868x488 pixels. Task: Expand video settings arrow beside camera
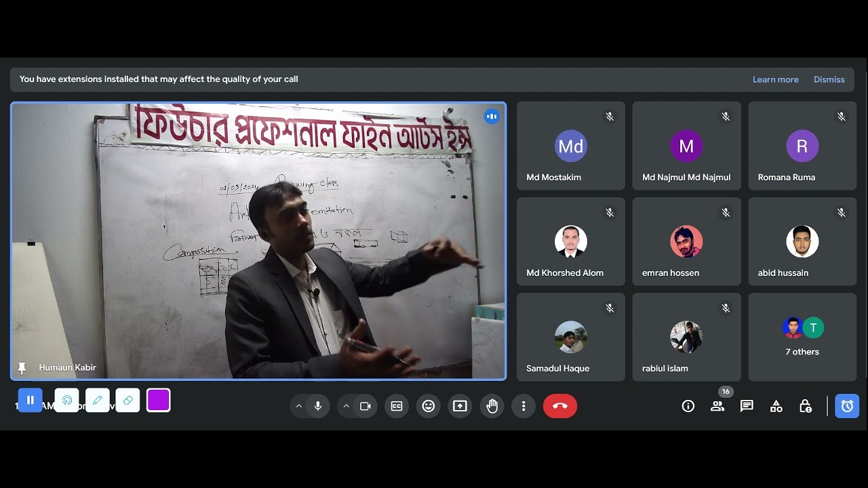pos(346,406)
